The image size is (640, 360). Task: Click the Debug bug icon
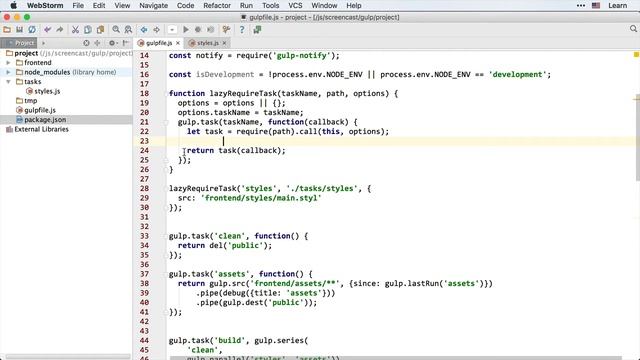pos(198,29)
